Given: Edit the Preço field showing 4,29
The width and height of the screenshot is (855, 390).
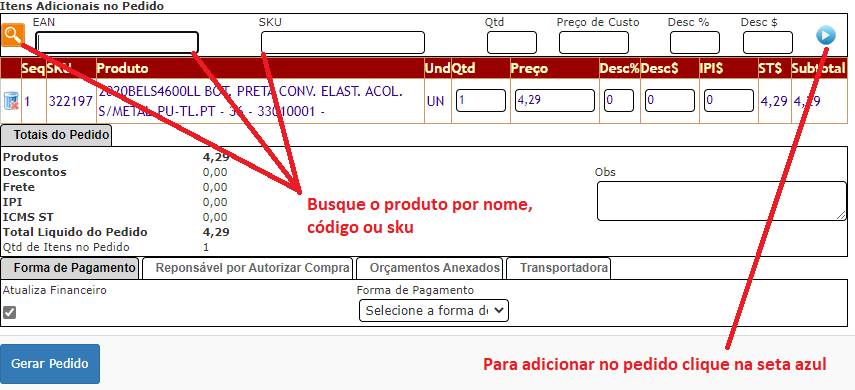Looking at the screenshot, I should pos(555,101).
